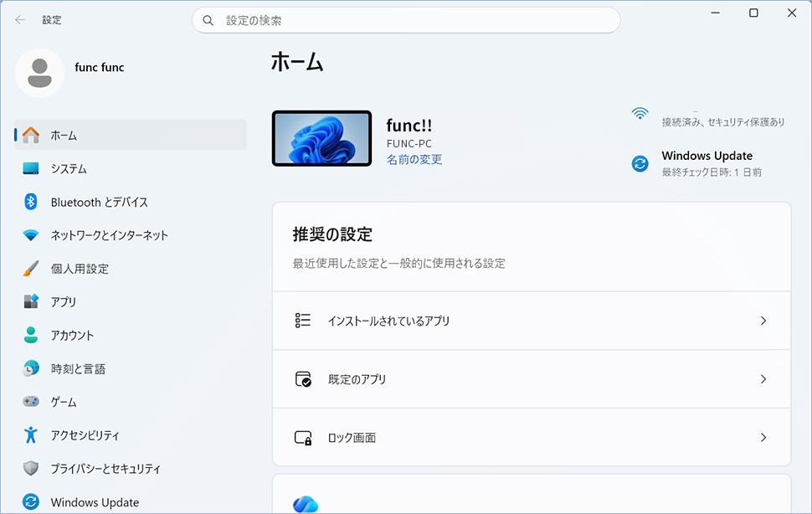Viewport: 812px width, 514px height.
Task: Open アカウント settings
Action: point(131,335)
